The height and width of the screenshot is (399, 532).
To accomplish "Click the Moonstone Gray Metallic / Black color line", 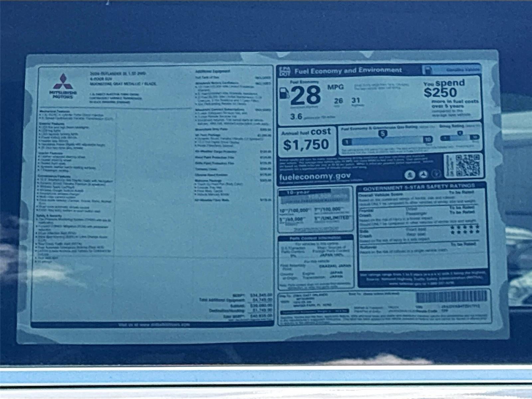I will pos(123,84).
